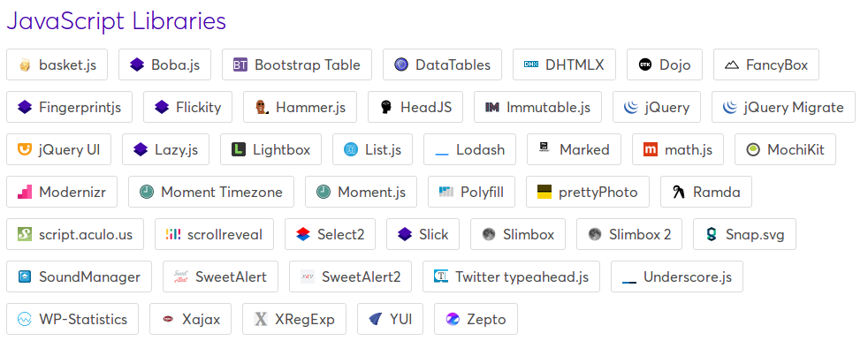
Task: Click the basket.js icon
Action: (25, 64)
